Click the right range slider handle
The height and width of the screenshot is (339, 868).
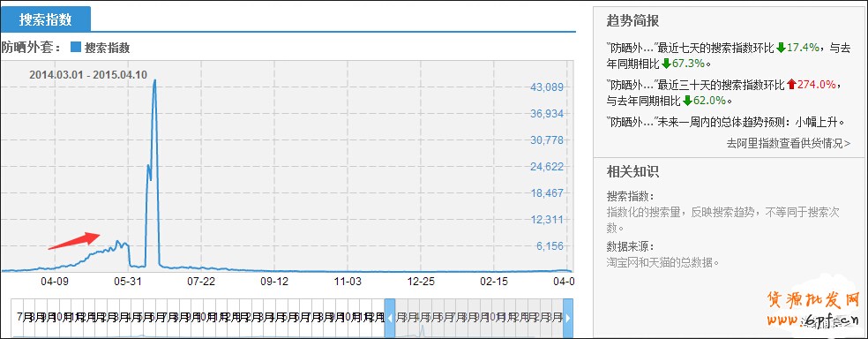pyautogui.click(x=568, y=319)
